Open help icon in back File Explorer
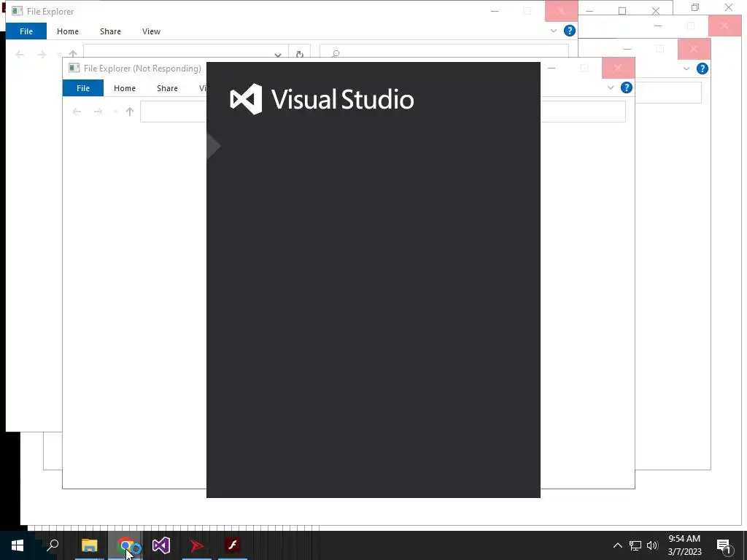The width and height of the screenshot is (747, 560). point(569,31)
